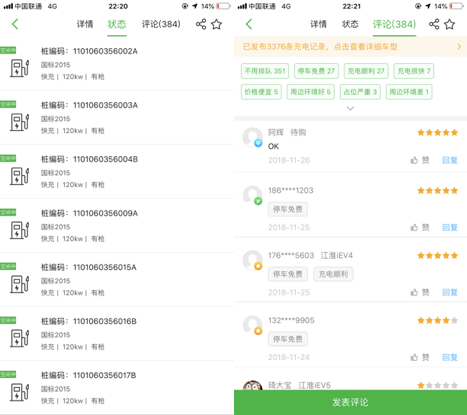
Task: Open 详情 tab on the 评论 screen
Action: point(319,24)
